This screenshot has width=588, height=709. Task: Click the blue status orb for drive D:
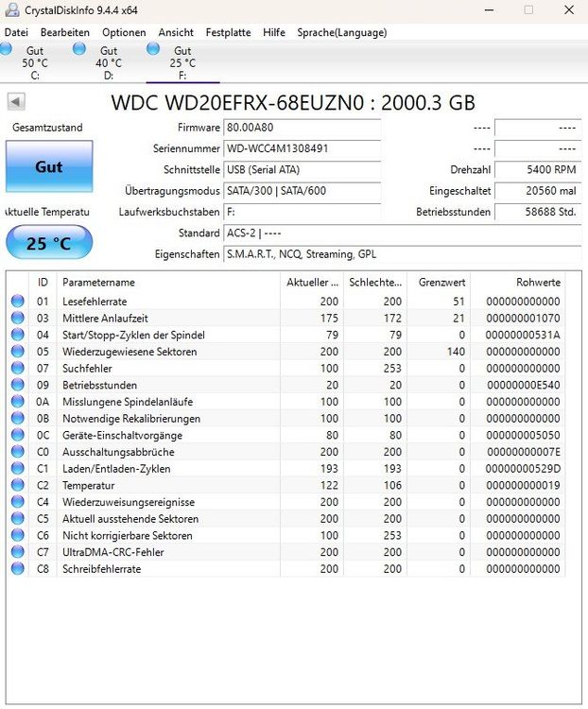[79, 49]
